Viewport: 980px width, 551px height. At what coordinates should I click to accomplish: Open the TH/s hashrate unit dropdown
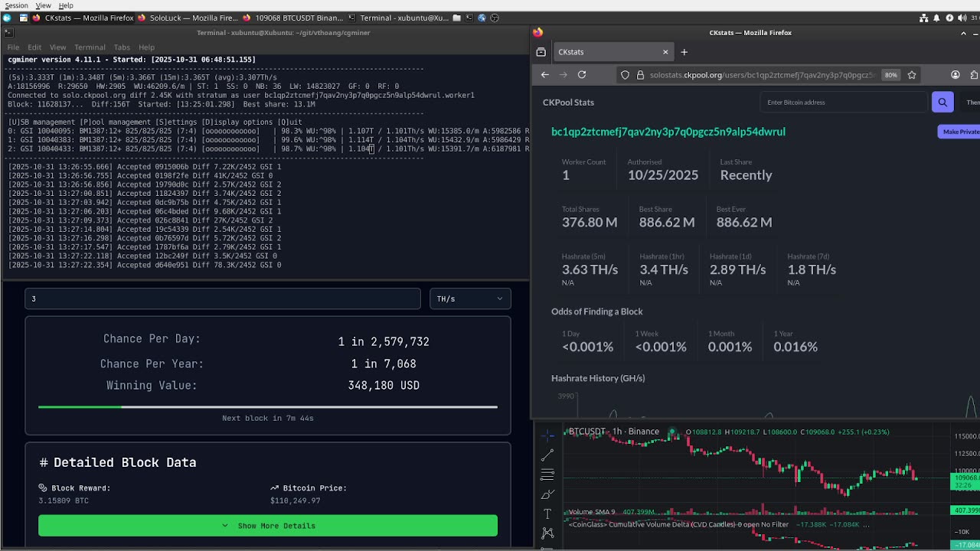[x=469, y=298]
